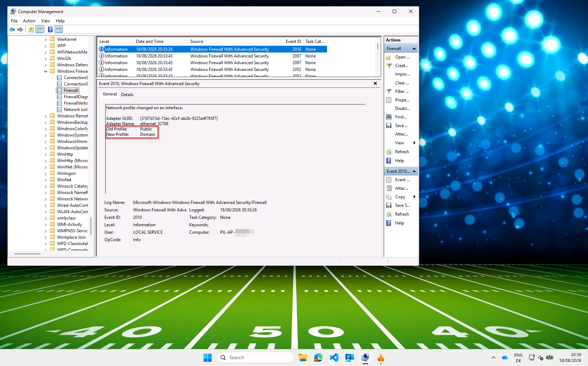Click Save All Events action under Firewall
Screen dimensions: 588x366
point(401,126)
